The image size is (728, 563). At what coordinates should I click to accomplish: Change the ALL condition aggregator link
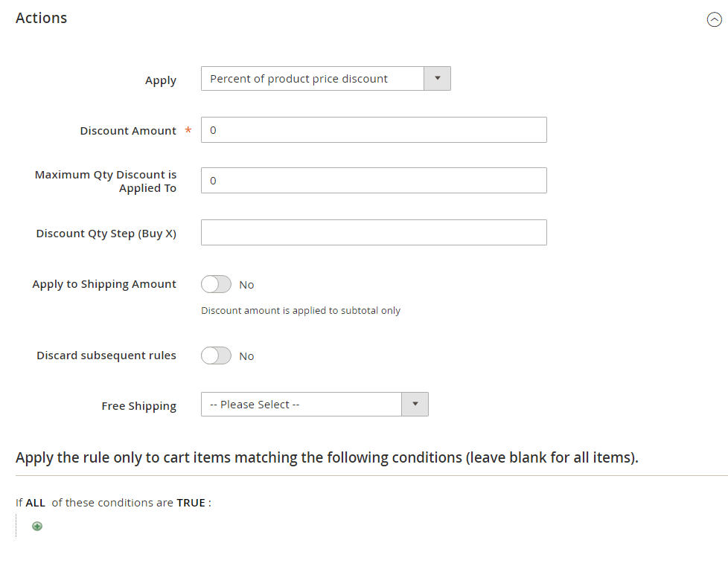click(x=35, y=503)
